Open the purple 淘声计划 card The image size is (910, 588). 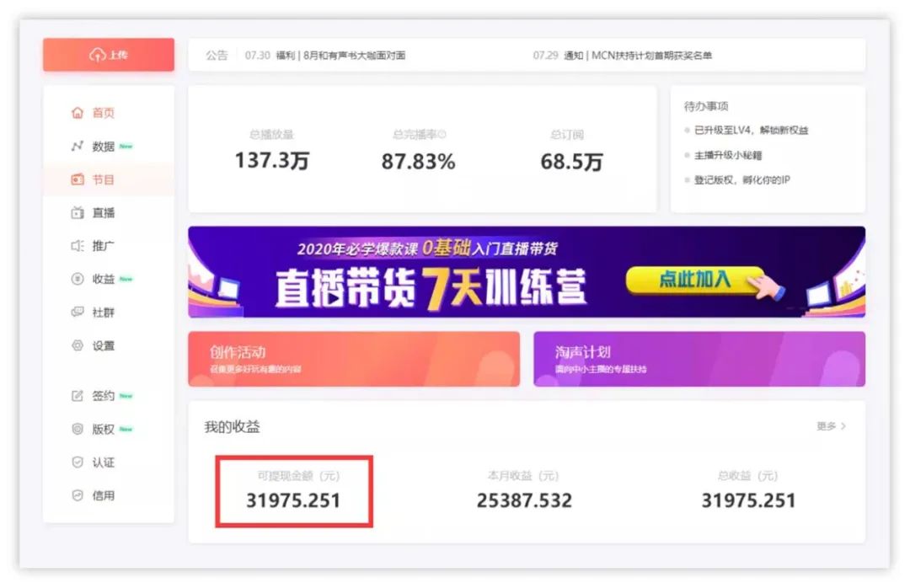(x=699, y=359)
